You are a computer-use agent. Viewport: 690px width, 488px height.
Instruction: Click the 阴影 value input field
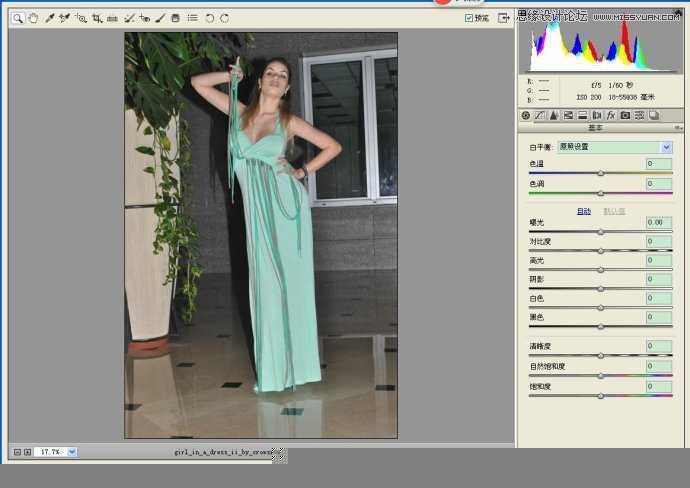pos(659,279)
